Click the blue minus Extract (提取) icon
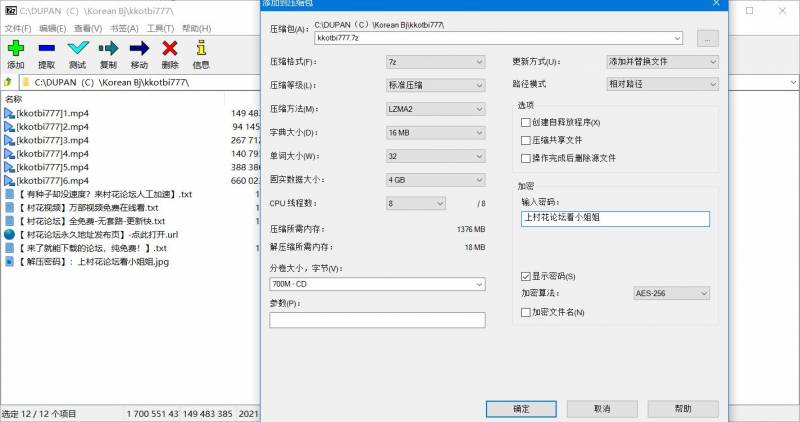 click(x=46, y=48)
